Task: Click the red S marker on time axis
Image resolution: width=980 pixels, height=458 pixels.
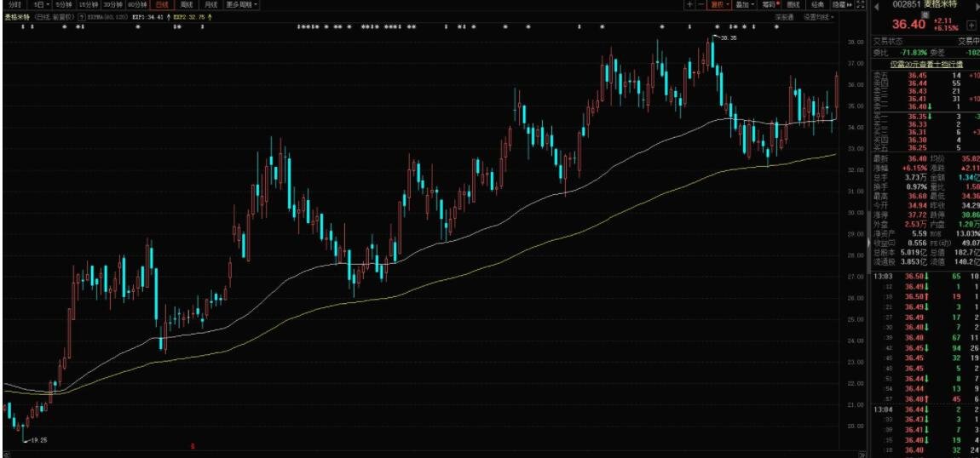Action: pos(193,446)
